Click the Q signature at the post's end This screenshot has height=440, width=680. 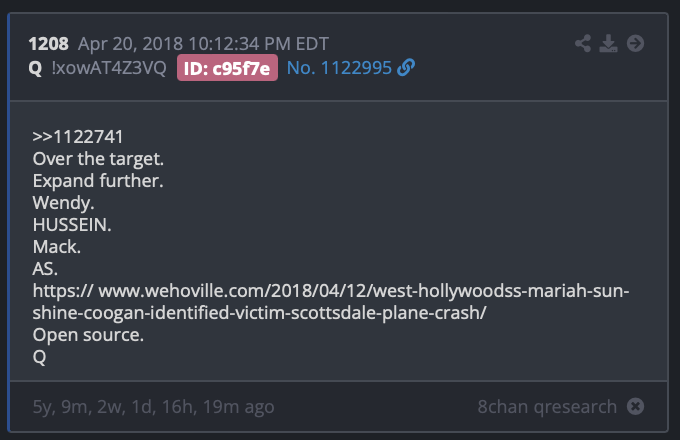coord(39,357)
